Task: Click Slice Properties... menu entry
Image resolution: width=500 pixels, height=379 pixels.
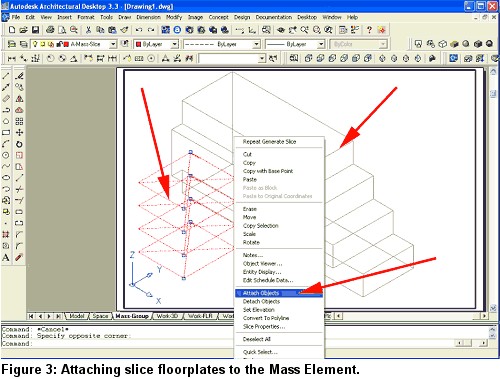Action: coord(264,326)
